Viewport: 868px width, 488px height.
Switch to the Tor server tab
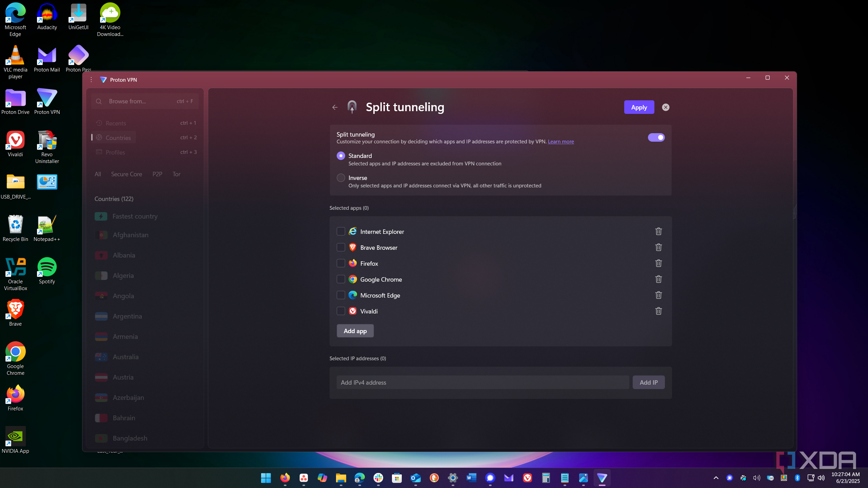click(x=176, y=174)
